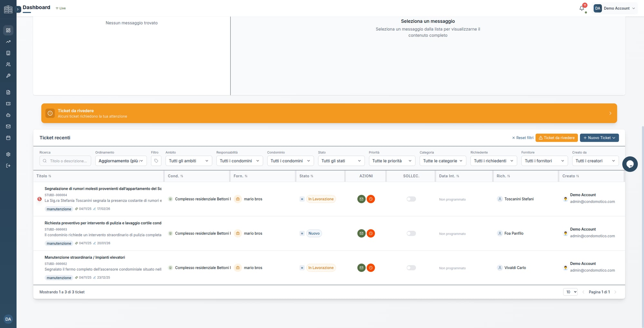Select the wrench maintenance icon in sidebar
The width and height of the screenshot is (644, 328).
pos(8,76)
